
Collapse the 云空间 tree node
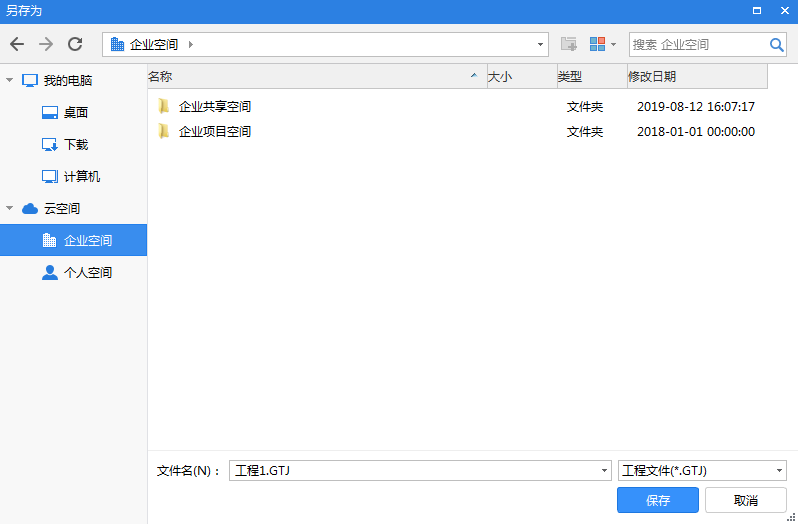click(x=10, y=208)
